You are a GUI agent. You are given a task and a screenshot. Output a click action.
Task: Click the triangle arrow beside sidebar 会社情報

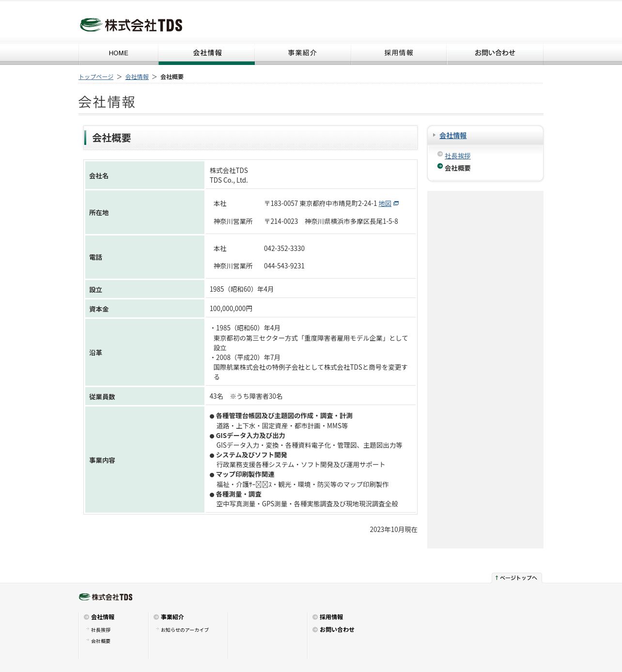tap(434, 135)
